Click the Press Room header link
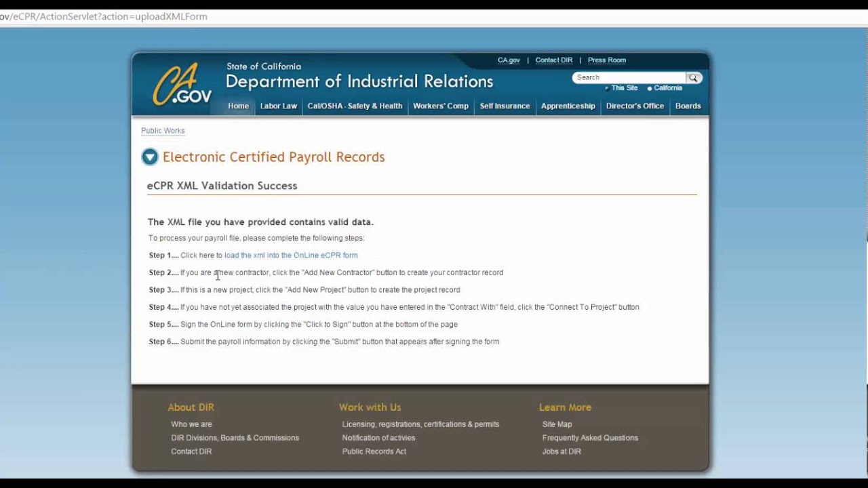This screenshot has height=488, width=868. coord(607,60)
